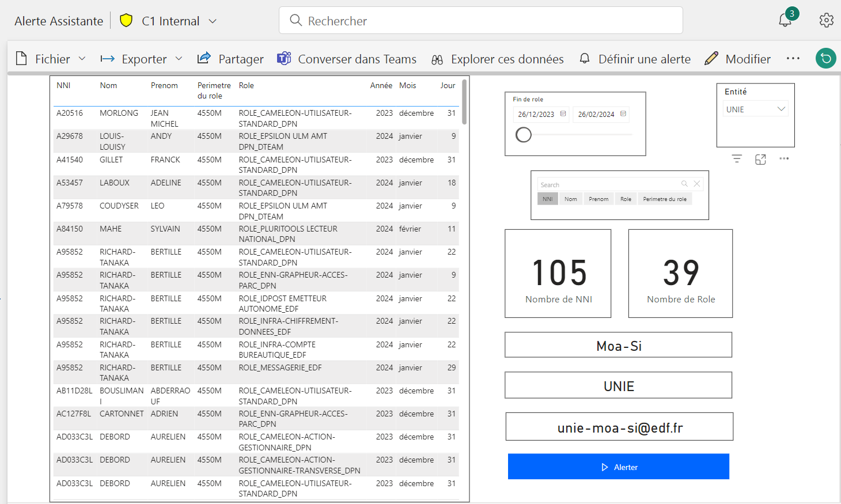841x504 pixels.
Task: Select the MORLONG name cell
Action: click(119, 113)
